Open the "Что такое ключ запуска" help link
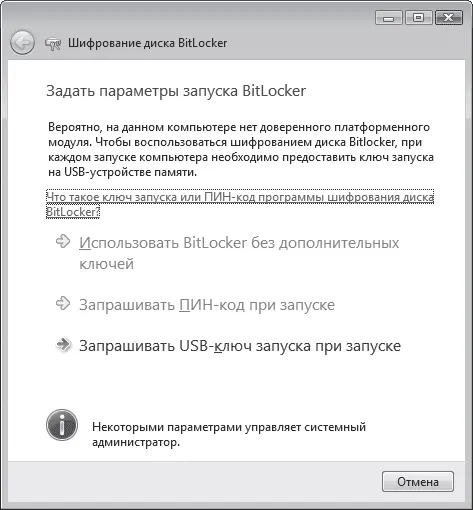 pyautogui.click(x=240, y=204)
